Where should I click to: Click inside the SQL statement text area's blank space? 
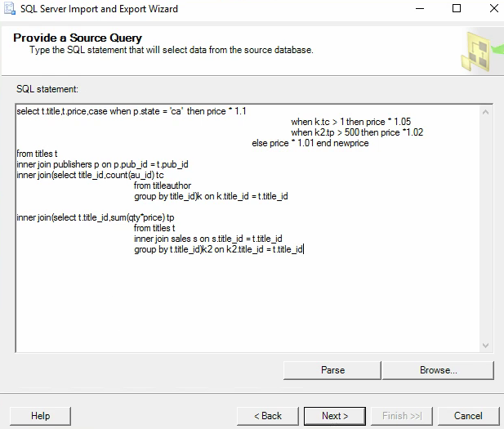tap(248, 302)
